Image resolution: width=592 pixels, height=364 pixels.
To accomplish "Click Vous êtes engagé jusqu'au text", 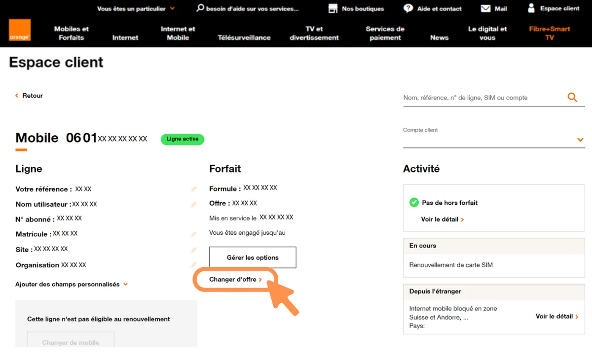I will click(247, 233).
